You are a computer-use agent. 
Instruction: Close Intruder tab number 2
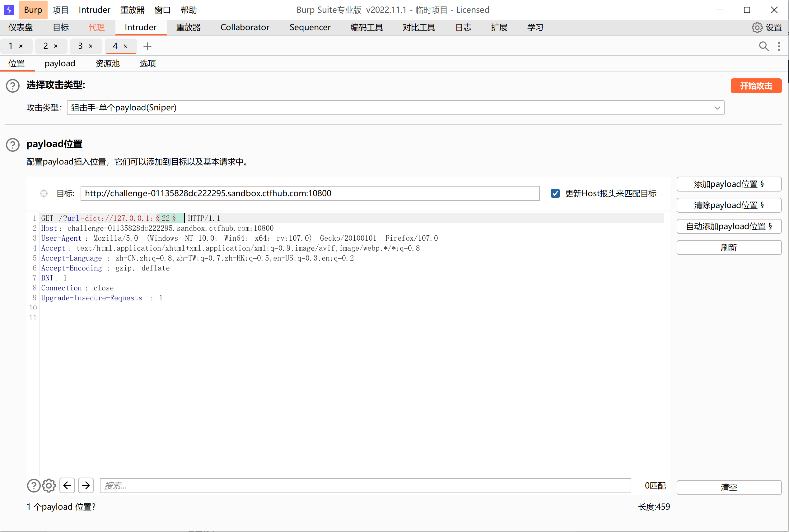click(x=56, y=46)
